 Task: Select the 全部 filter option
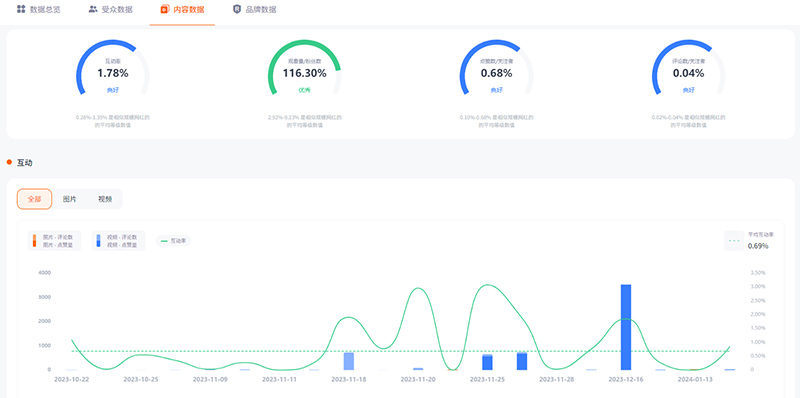click(x=34, y=199)
